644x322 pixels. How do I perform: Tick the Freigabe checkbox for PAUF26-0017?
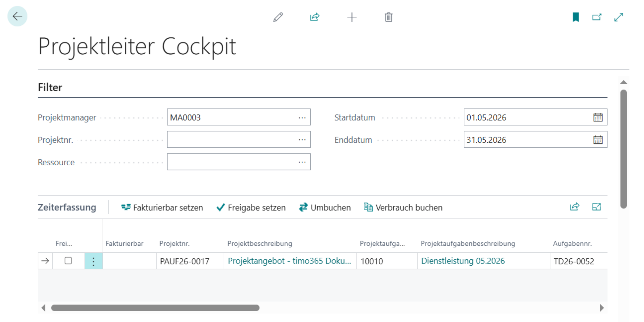coord(68,261)
